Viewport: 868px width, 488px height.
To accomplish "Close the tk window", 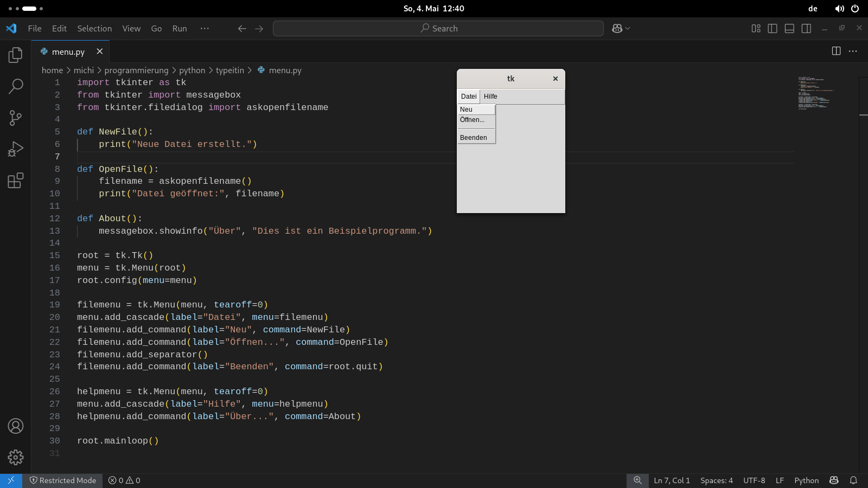I will (556, 79).
